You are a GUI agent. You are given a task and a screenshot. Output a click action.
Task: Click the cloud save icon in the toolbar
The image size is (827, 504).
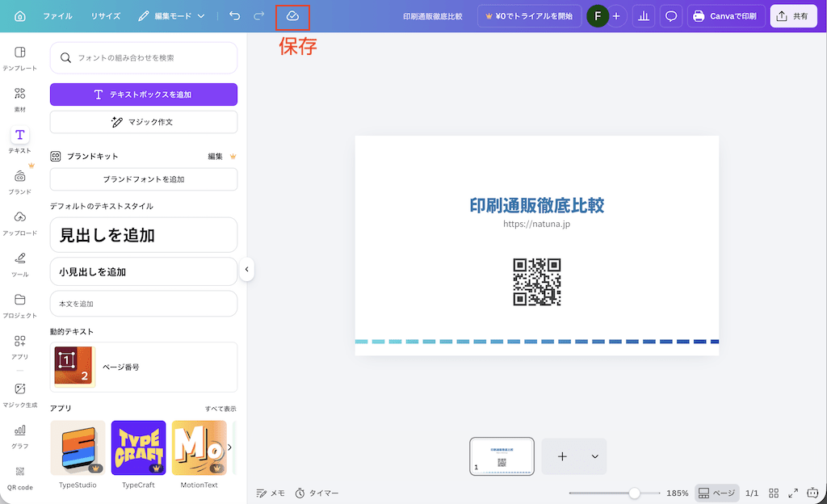(x=292, y=15)
